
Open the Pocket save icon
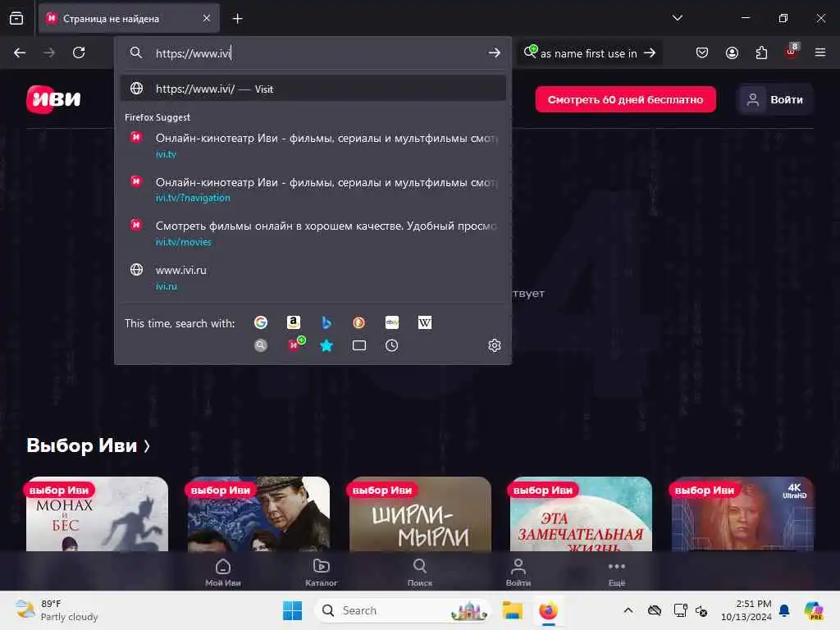[x=702, y=52]
